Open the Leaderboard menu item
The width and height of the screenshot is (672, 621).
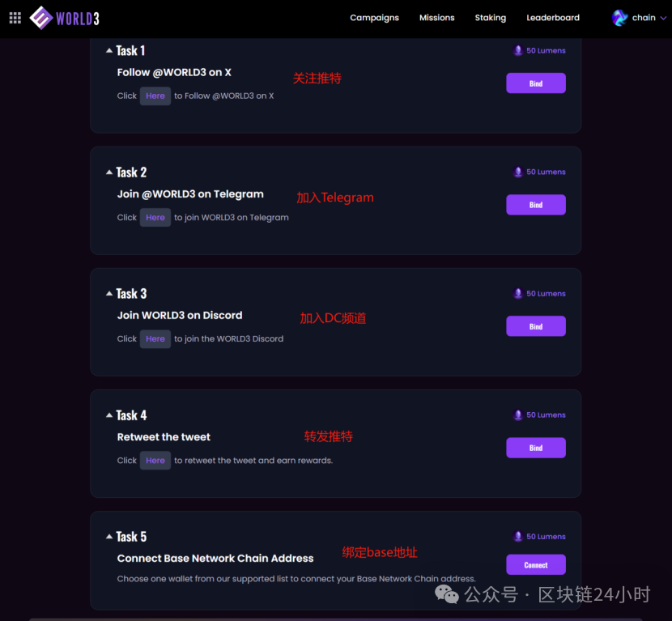(553, 18)
